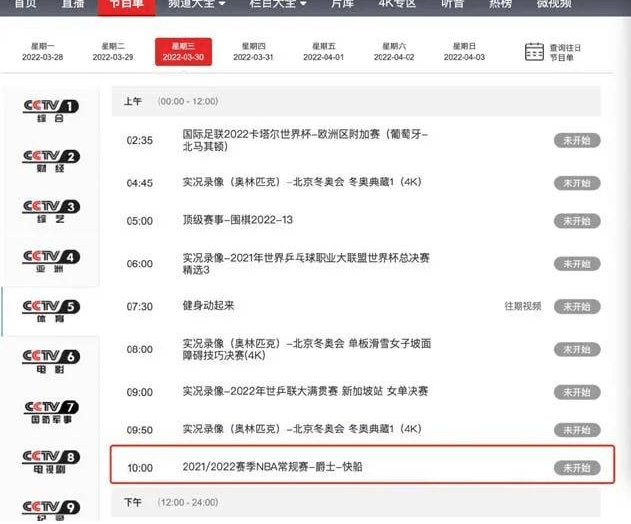Open the 听音 nav tab
This screenshot has width=631, height=524.
452,4
